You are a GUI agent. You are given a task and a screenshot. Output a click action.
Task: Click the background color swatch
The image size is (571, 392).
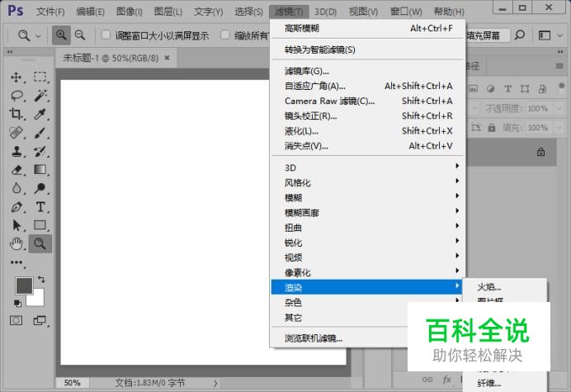pyautogui.click(x=37, y=300)
